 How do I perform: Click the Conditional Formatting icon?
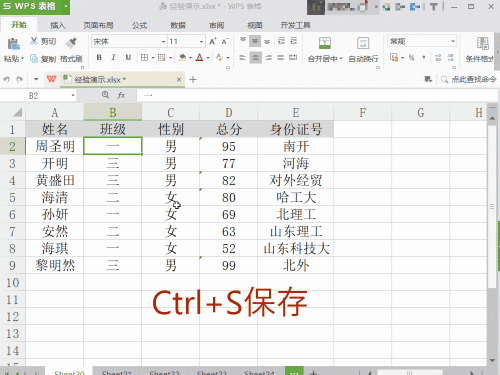coord(482,43)
